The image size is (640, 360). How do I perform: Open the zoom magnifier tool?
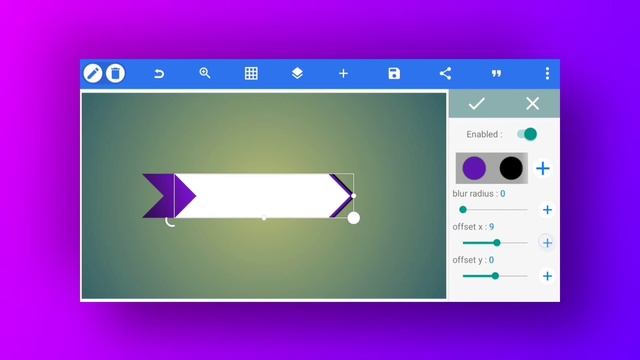pos(205,73)
